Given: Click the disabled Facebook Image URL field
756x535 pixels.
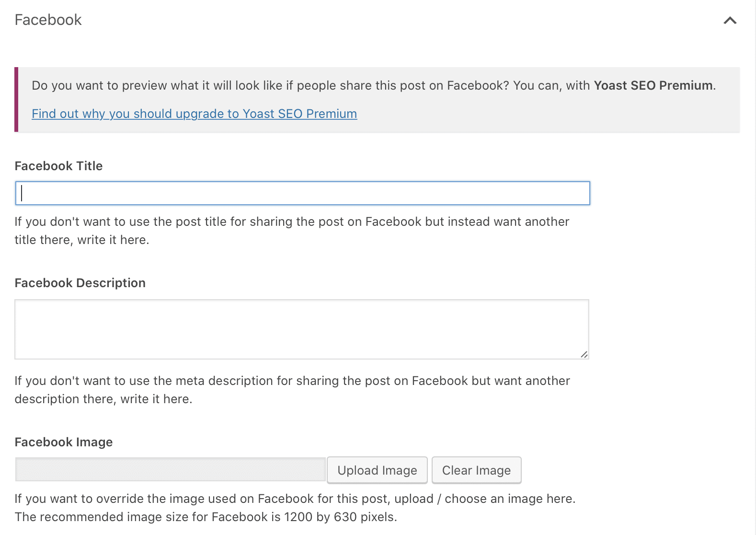Looking at the screenshot, I should point(171,470).
